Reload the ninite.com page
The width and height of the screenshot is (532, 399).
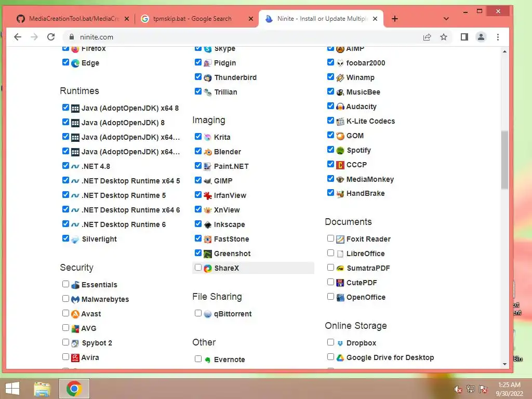(x=51, y=37)
